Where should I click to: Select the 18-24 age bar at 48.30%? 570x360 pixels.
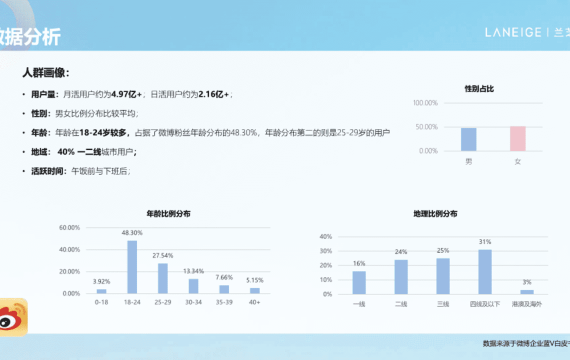[132, 267]
